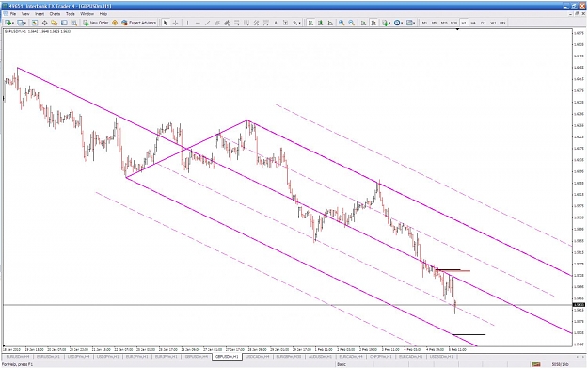Viewport: 588px width, 369px height.
Task: Select the MN timeframe
Action: [x=502, y=23]
